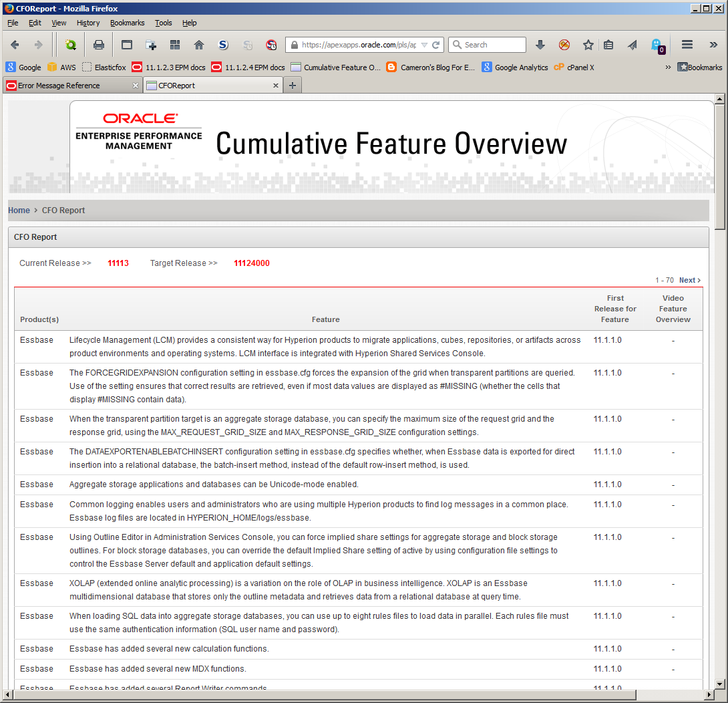Viewport: 728px width, 703px height.
Task: Show more bookmarks toolbar items chevron
Action: coord(668,67)
